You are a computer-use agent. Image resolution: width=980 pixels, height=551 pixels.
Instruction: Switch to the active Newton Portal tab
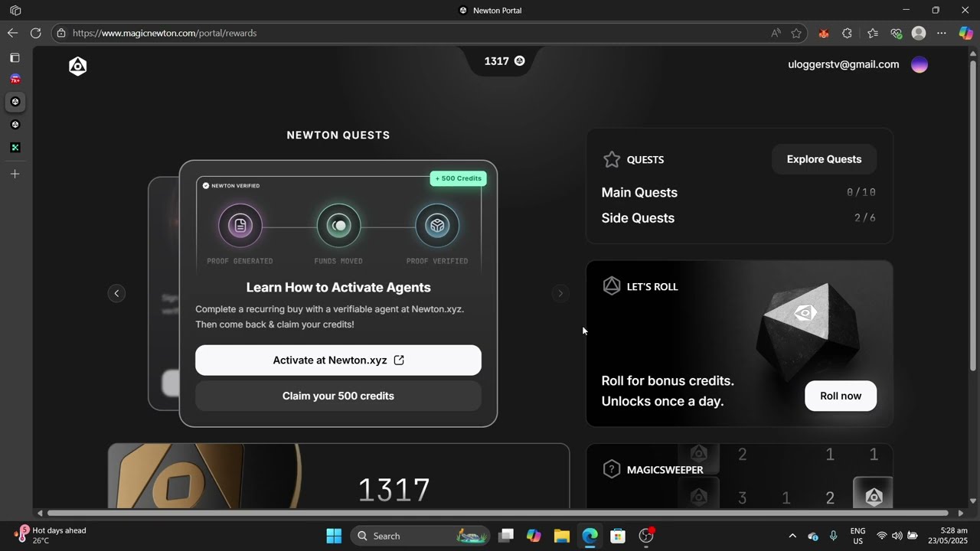[15, 102]
